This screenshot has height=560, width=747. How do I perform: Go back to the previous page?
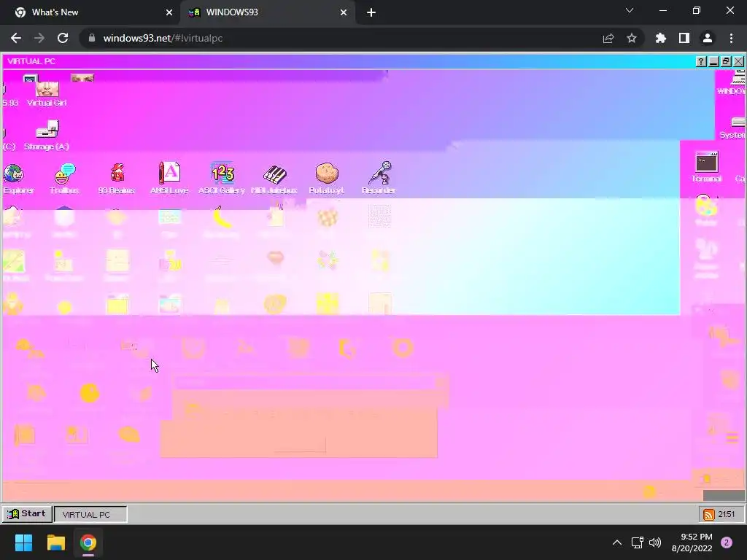click(x=16, y=38)
